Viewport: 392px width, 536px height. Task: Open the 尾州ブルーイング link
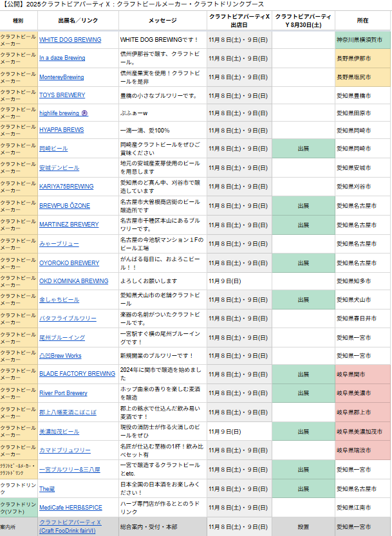[62, 337]
